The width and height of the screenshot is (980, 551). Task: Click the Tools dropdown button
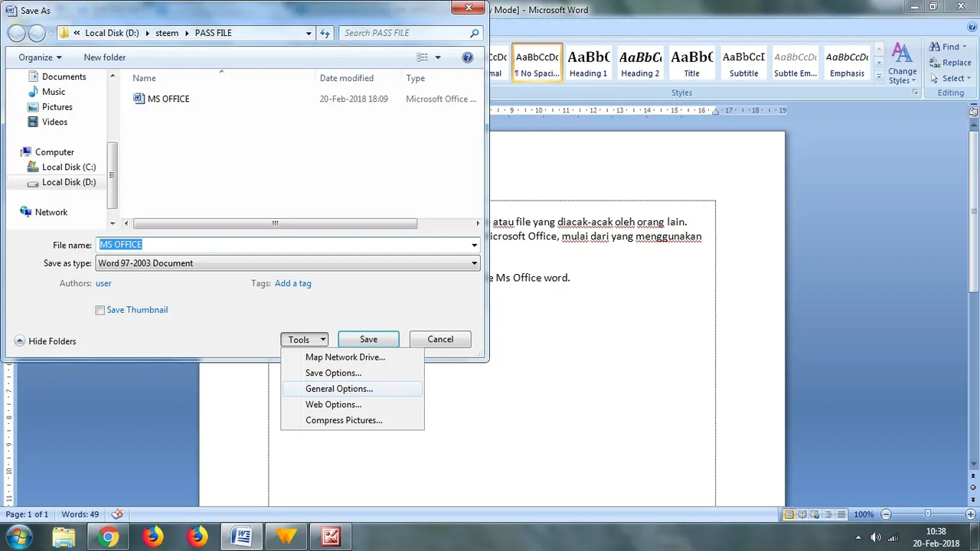pos(304,339)
